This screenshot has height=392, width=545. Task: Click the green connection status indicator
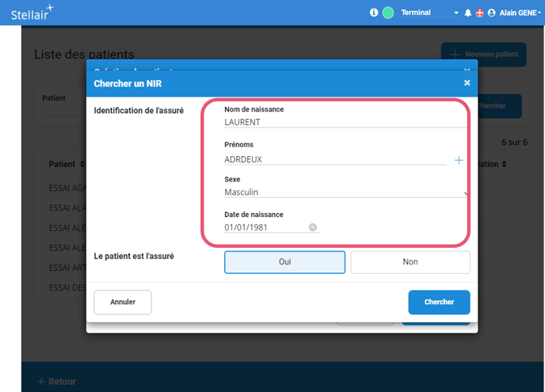(388, 13)
